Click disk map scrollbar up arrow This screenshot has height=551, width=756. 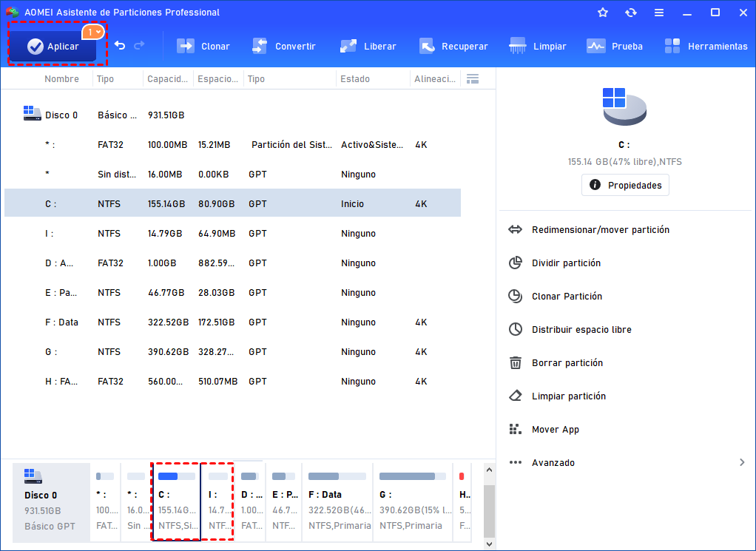pos(490,470)
